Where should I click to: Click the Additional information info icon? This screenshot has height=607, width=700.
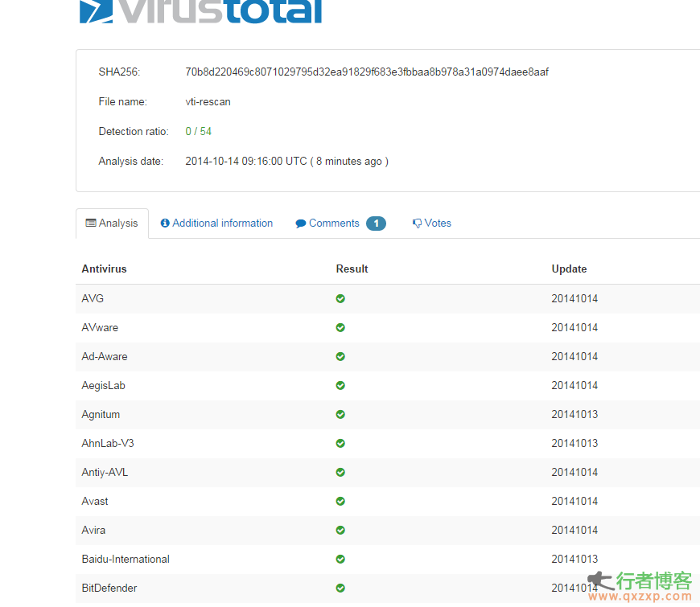165,223
